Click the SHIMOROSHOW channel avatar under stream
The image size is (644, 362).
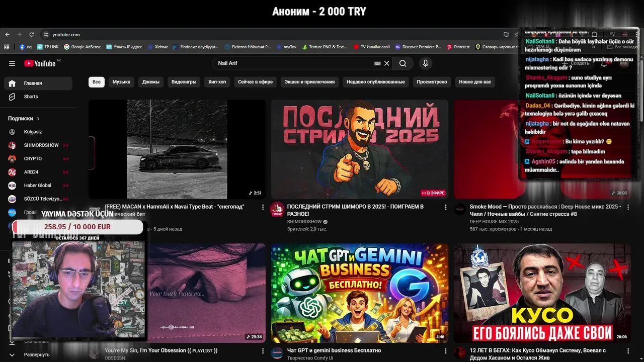pos(277,210)
